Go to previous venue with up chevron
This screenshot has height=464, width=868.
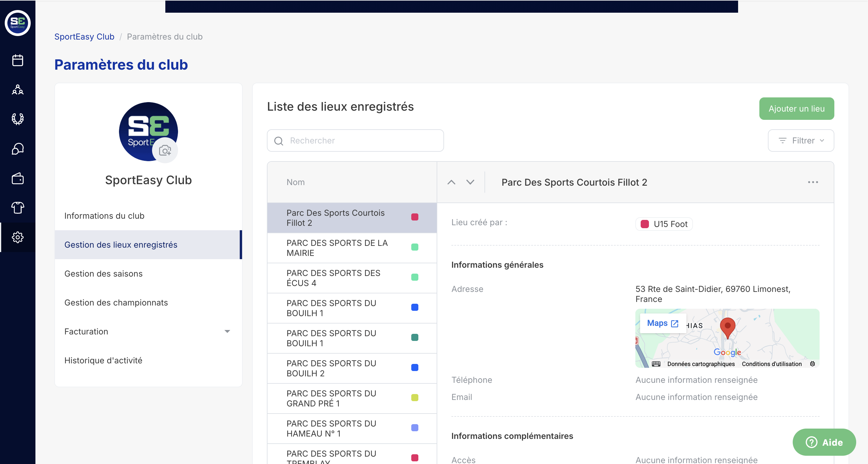point(451,182)
